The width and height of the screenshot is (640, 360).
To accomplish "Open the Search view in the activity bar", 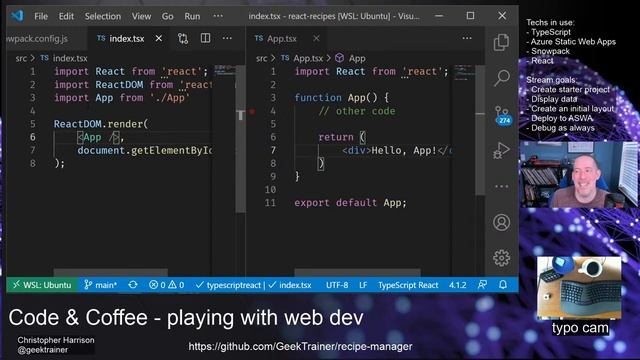I will pos(501,78).
